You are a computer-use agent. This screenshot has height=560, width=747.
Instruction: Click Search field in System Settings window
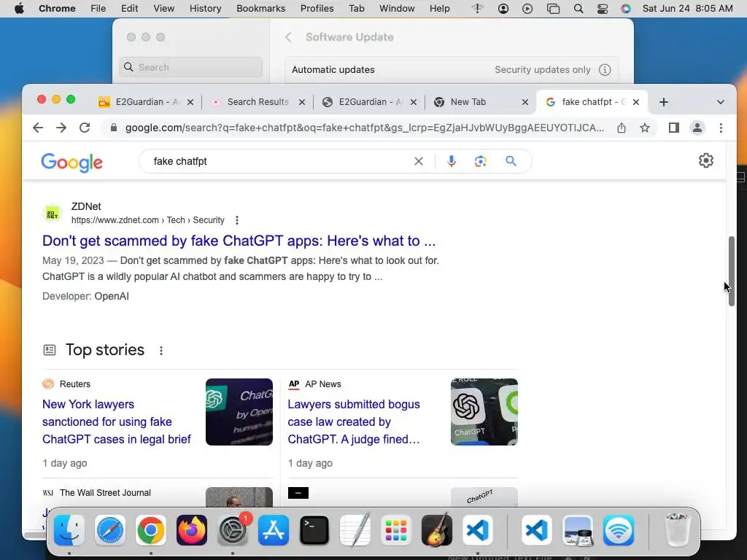pyautogui.click(x=190, y=67)
